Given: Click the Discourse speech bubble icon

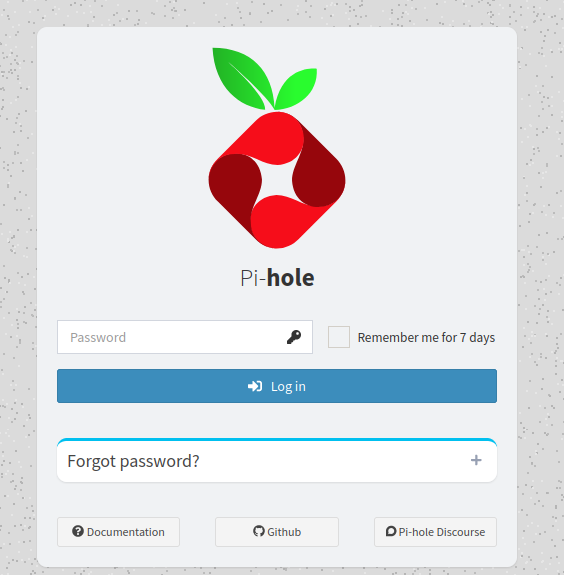Looking at the screenshot, I should pos(391,531).
